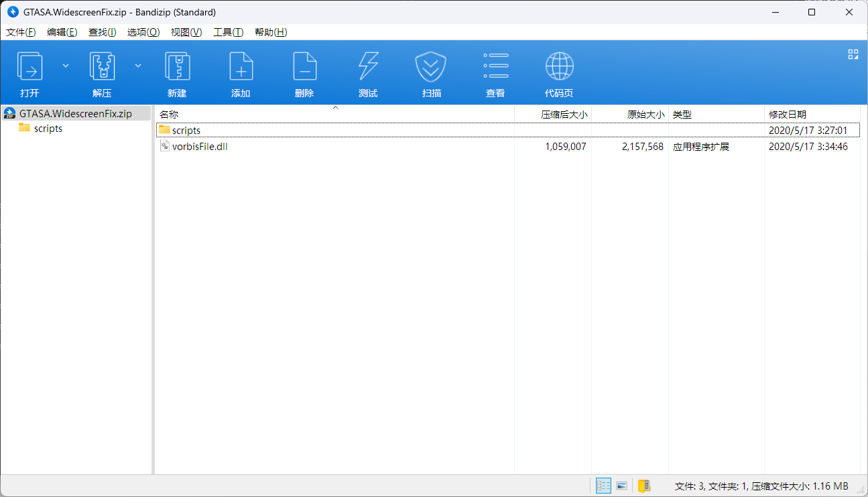Click the Open (打开) toolbar icon
Screen dimensions: 868x497
tap(29, 67)
